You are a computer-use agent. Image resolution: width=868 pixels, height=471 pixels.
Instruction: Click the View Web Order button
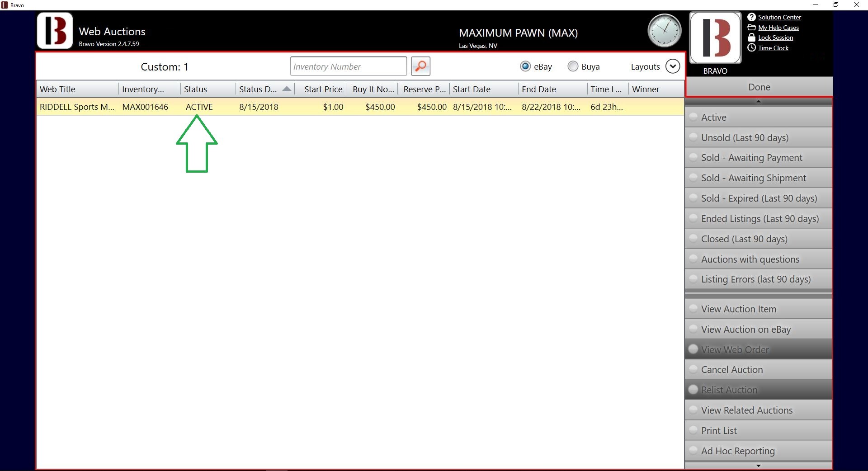(759, 349)
